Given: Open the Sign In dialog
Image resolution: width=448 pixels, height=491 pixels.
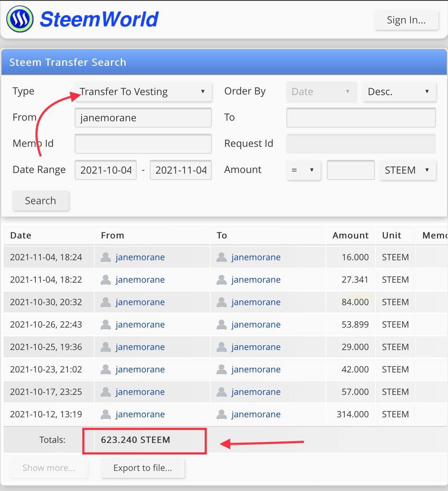Looking at the screenshot, I should (x=406, y=20).
